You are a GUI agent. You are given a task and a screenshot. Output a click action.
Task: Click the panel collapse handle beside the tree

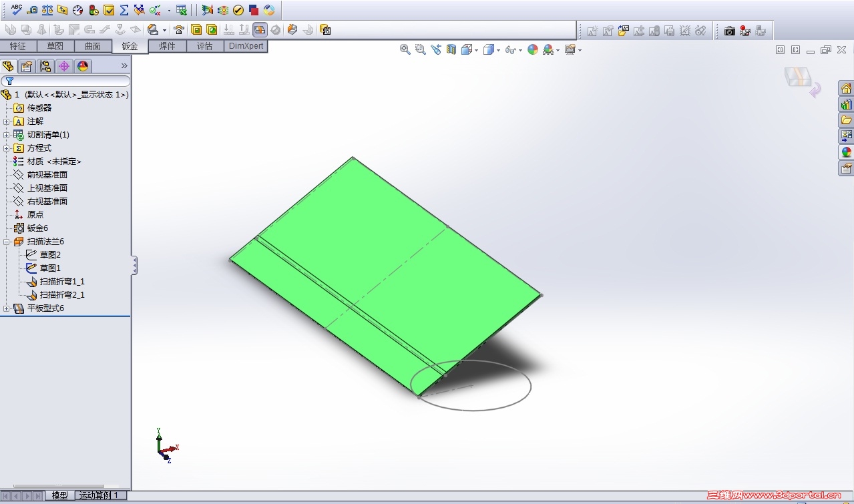tap(134, 265)
